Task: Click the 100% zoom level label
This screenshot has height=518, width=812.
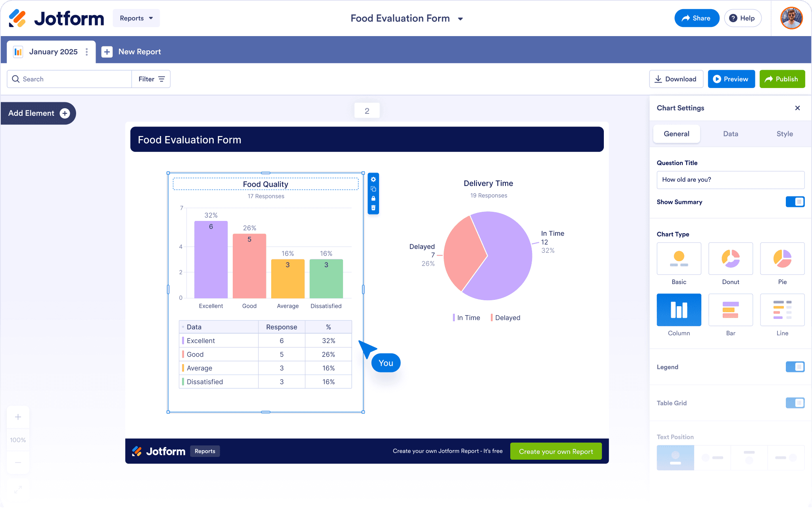Action: click(18, 440)
